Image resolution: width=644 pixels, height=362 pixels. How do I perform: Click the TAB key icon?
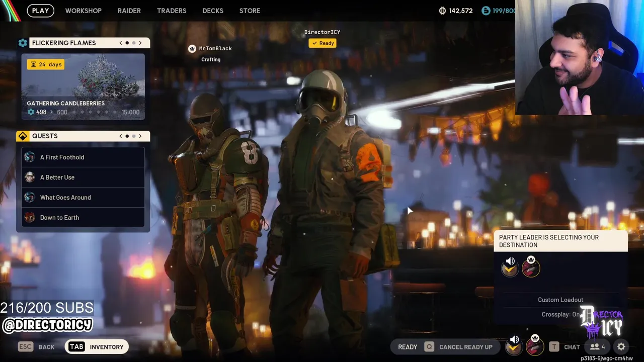[76, 346]
